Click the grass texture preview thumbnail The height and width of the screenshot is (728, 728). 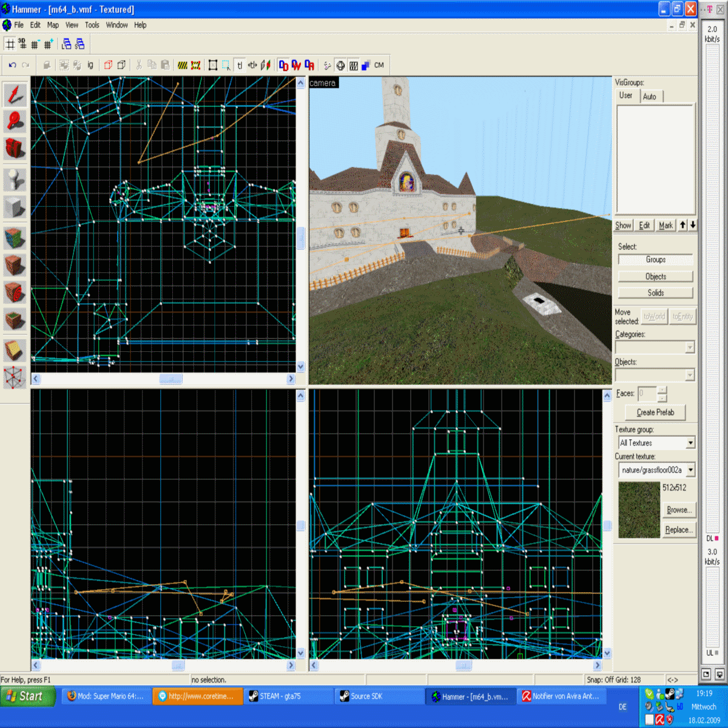point(639,510)
